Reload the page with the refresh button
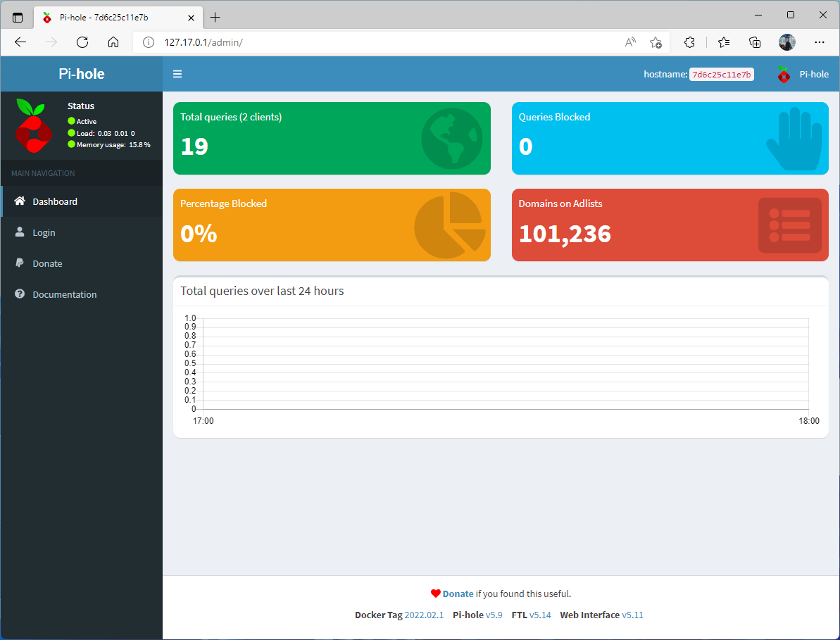Image resolution: width=840 pixels, height=640 pixels. tap(82, 42)
